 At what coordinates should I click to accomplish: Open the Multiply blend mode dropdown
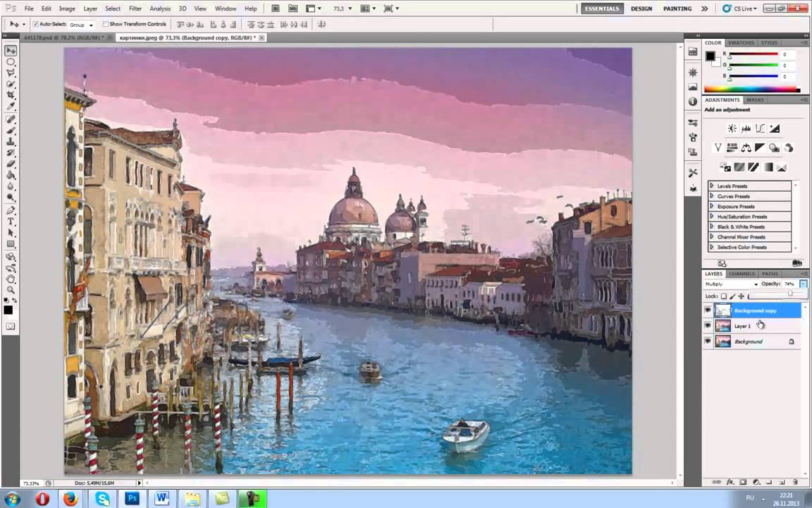pos(731,284)
